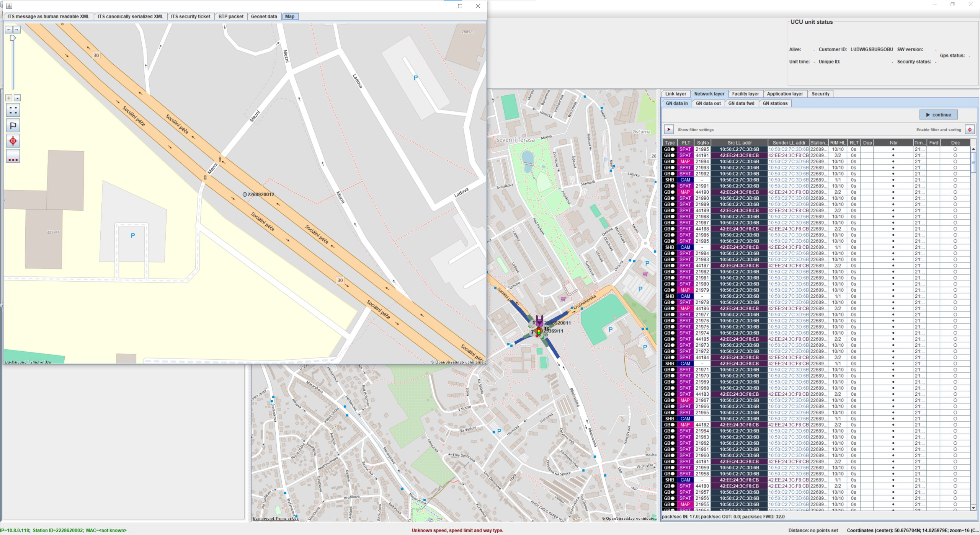Click Dec circle in row 44190

click(955, 192)
